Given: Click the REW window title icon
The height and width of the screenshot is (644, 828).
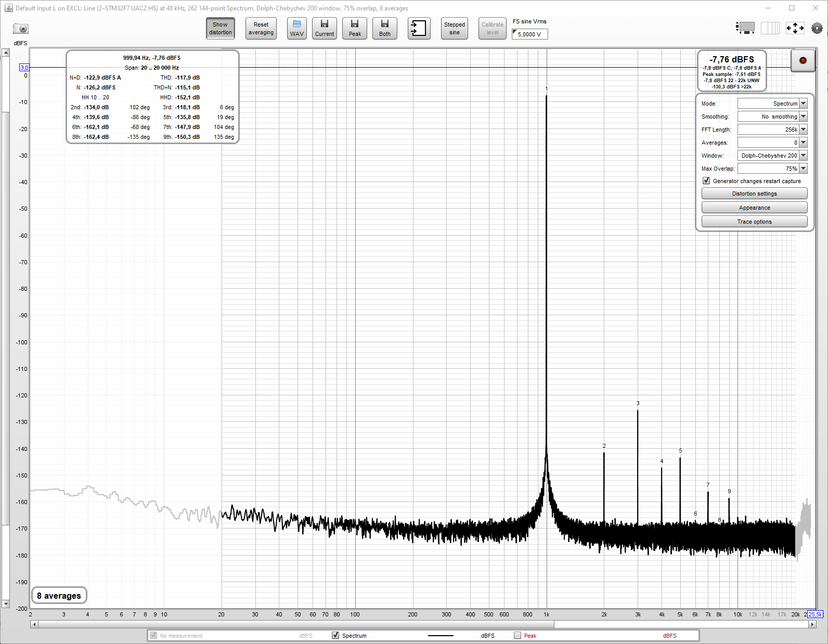Looking at the screenshot, I should [8, 8].
